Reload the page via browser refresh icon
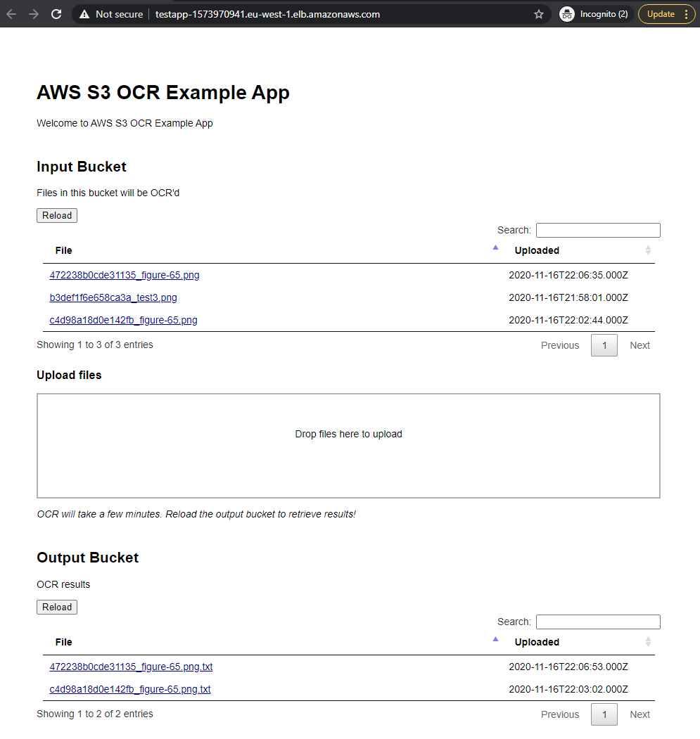The image size is (700, 739). click(x=56, y=14)
